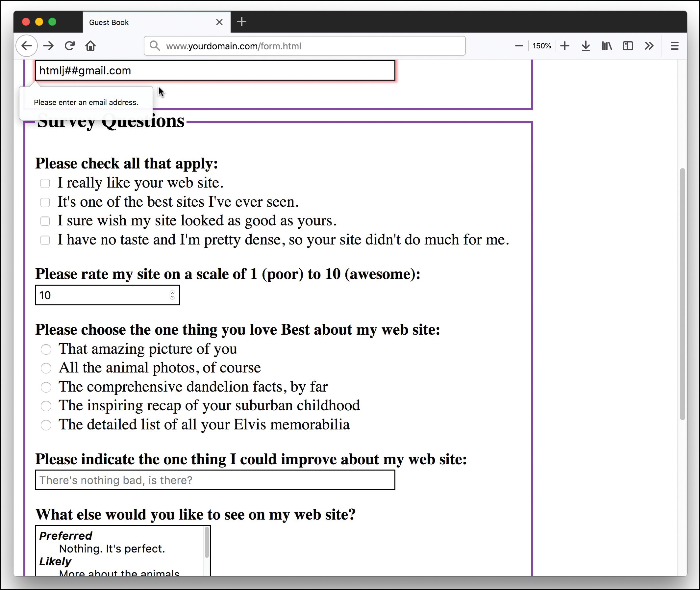Screen dimensions: 700x590
Task: Click the search icon in the address bar
Action: [155, 46]
